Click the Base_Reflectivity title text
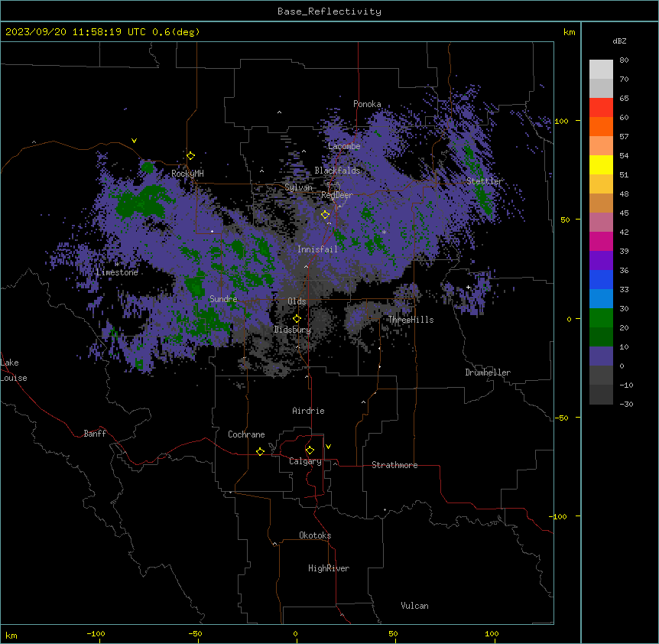The image size is (659, 644). pos(329,11)
